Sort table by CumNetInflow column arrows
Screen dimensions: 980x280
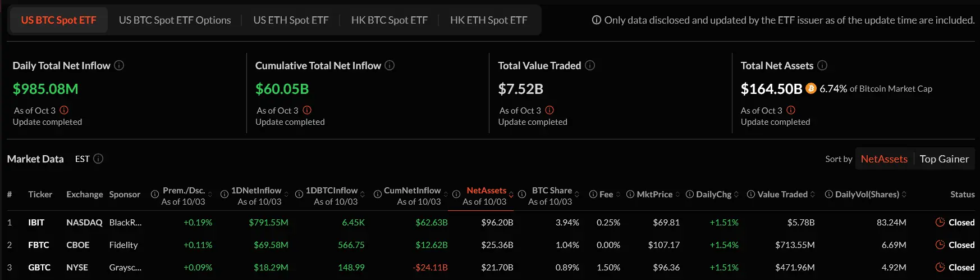click(446, 195)
